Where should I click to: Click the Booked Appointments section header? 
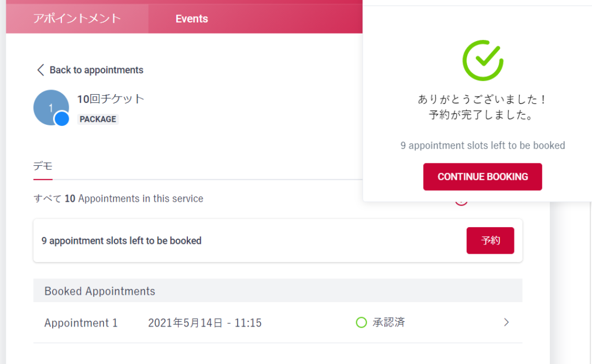(278, 291)
